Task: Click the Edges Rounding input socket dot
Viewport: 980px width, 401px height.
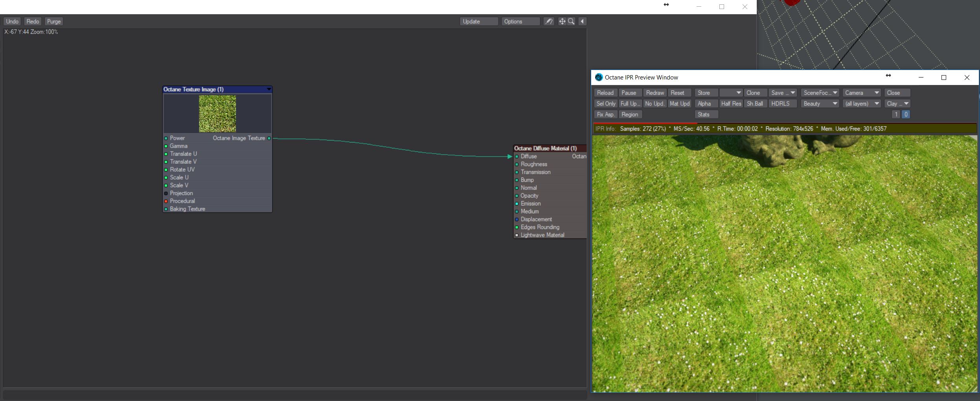Action: coord(517,227)
